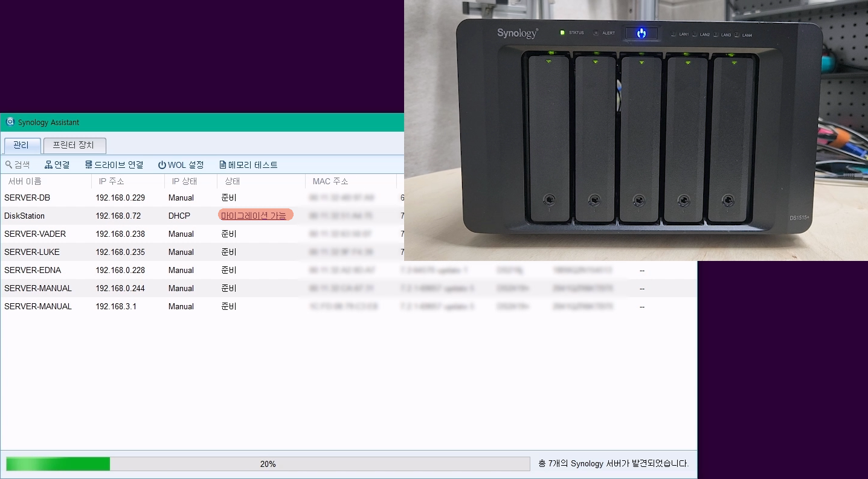Screen dimensions: 868x479
Task: Click the 연결 (Connect) toolbar icon
Action: tap(49, 165)
